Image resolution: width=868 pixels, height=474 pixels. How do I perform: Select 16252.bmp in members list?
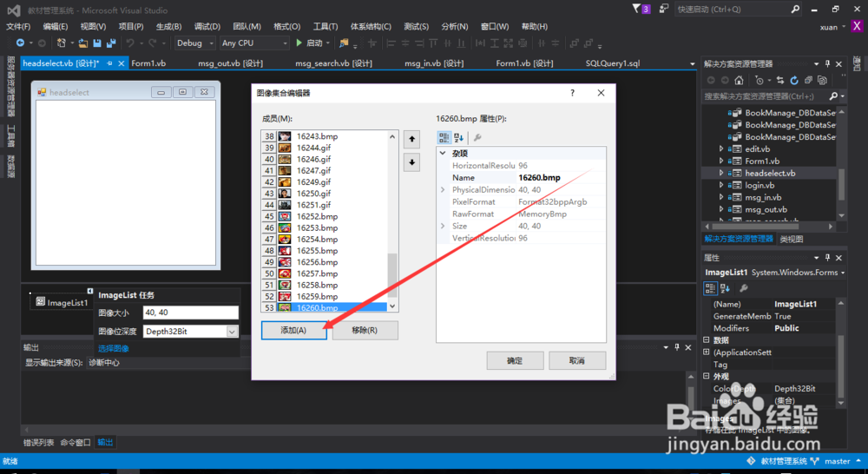click(317, 216)
